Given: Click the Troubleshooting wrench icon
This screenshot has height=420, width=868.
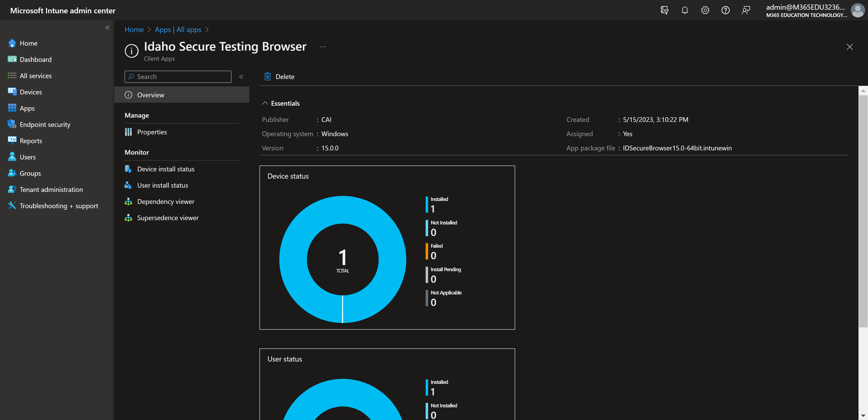Looking at the screenshot, I should click(x=12, y=205).
